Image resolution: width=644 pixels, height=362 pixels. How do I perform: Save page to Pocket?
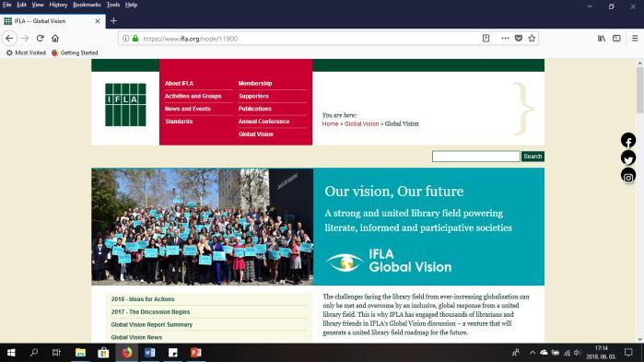519,38
